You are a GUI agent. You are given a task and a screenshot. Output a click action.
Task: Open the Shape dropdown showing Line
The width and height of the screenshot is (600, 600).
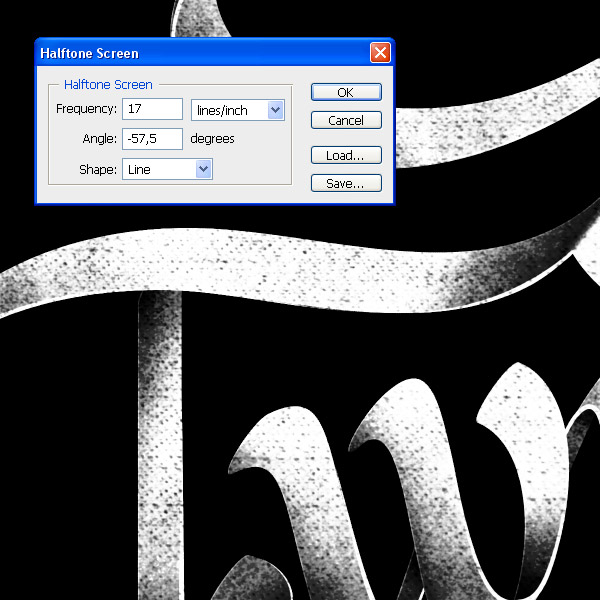(167, 169)
